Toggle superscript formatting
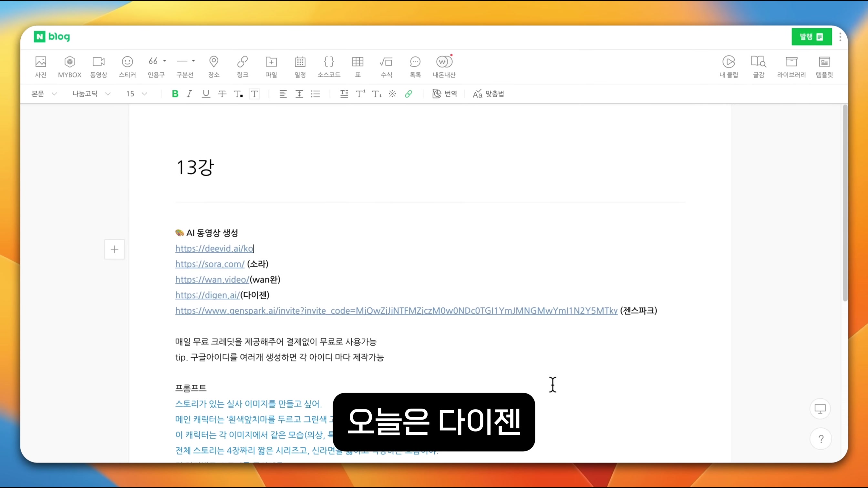 click(360, 94)
